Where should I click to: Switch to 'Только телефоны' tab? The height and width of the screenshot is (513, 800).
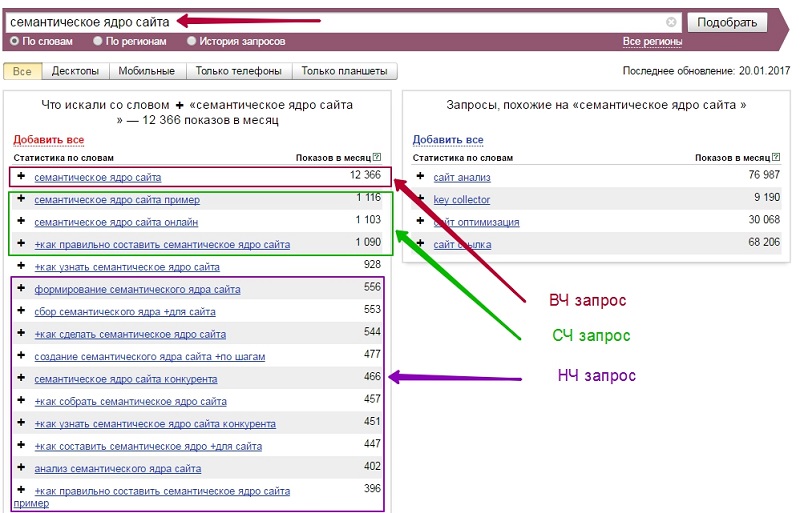[239, 71]
